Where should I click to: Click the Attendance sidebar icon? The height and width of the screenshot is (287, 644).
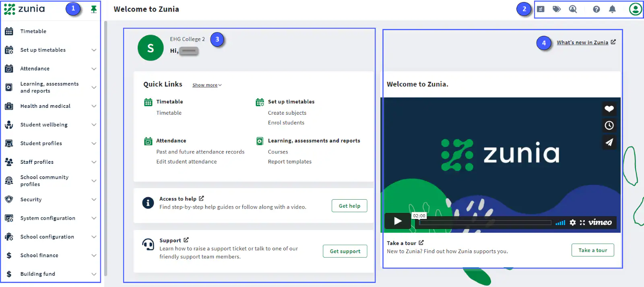tap(9, 69)
